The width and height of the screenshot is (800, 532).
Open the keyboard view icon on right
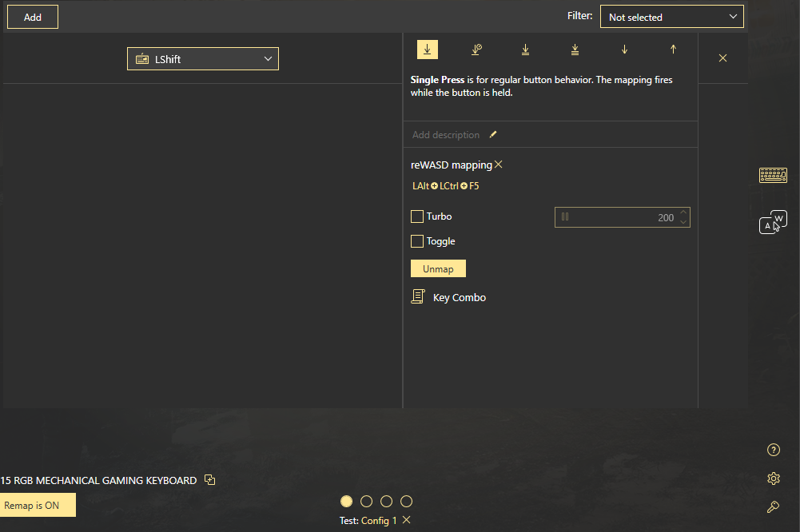tap(773, 175)
